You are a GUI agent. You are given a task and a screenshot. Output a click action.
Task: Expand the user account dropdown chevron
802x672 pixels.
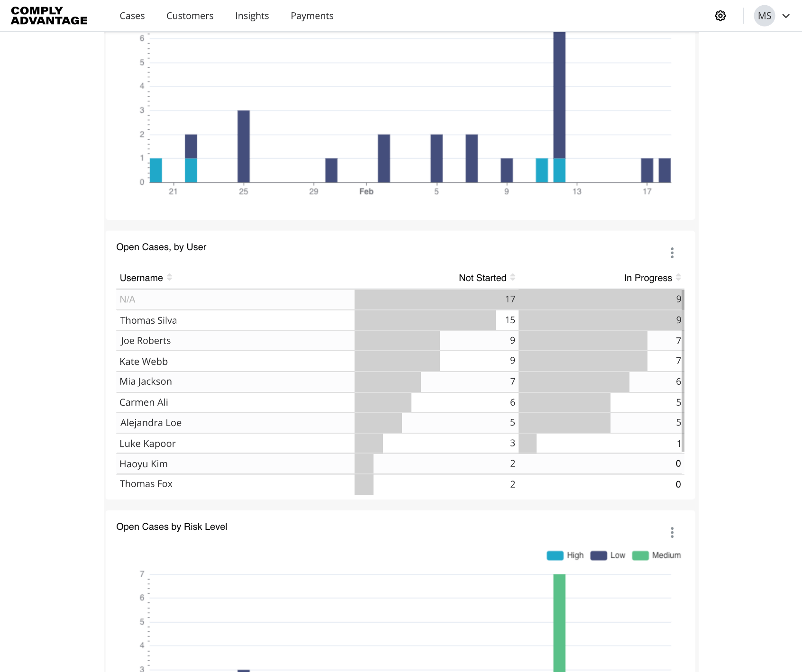(786, 16)
